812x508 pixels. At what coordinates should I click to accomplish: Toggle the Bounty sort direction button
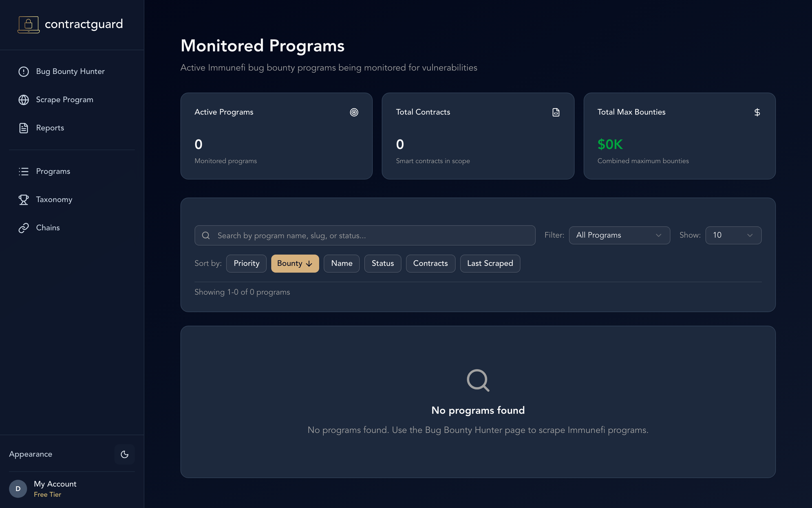point(295,263)
